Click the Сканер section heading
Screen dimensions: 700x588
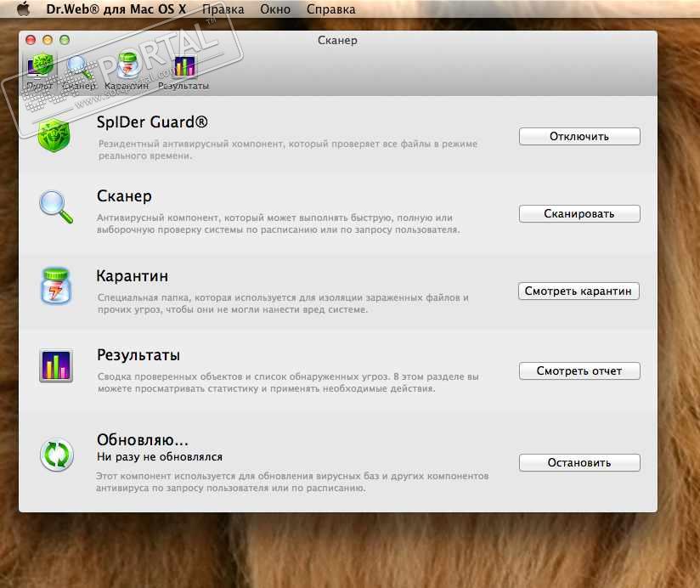tap(124, 196)
